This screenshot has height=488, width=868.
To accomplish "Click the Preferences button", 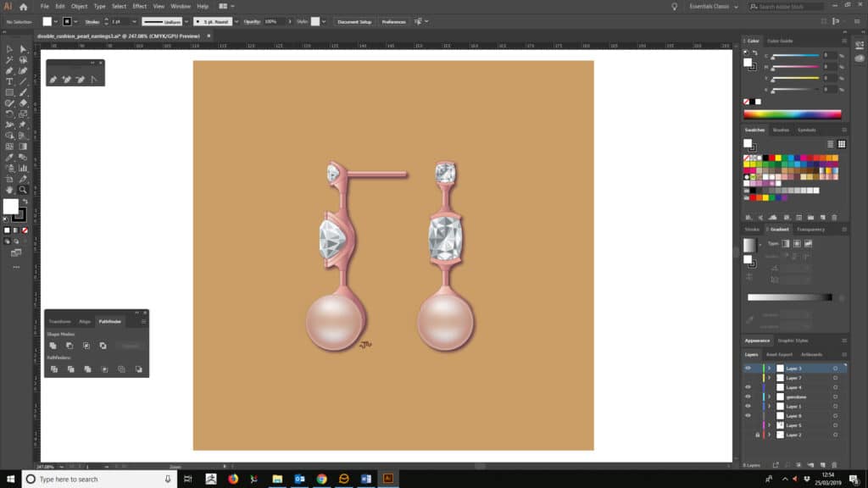I will [x=393, y=21].
